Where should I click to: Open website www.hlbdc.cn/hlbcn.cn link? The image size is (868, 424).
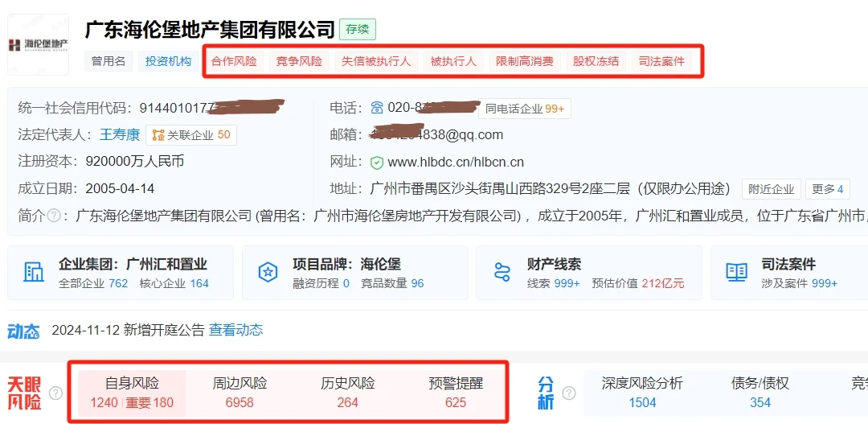(456, 163)
